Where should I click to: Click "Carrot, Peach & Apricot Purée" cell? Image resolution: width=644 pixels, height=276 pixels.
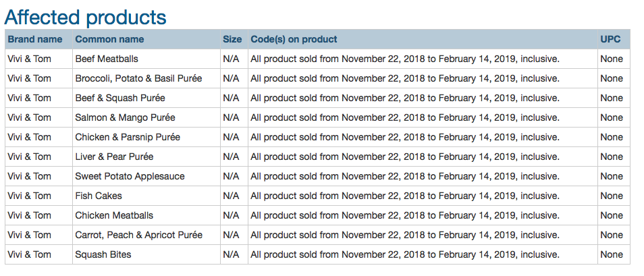tap(138, 235)
